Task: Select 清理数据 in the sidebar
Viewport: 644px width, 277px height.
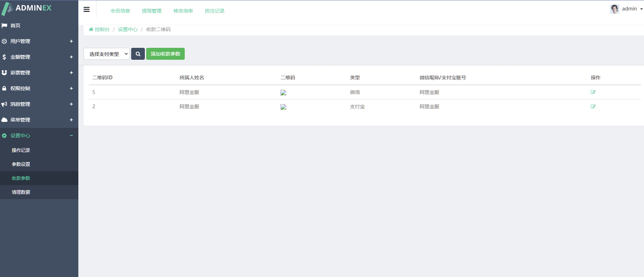Action: (x=21, y=192)
